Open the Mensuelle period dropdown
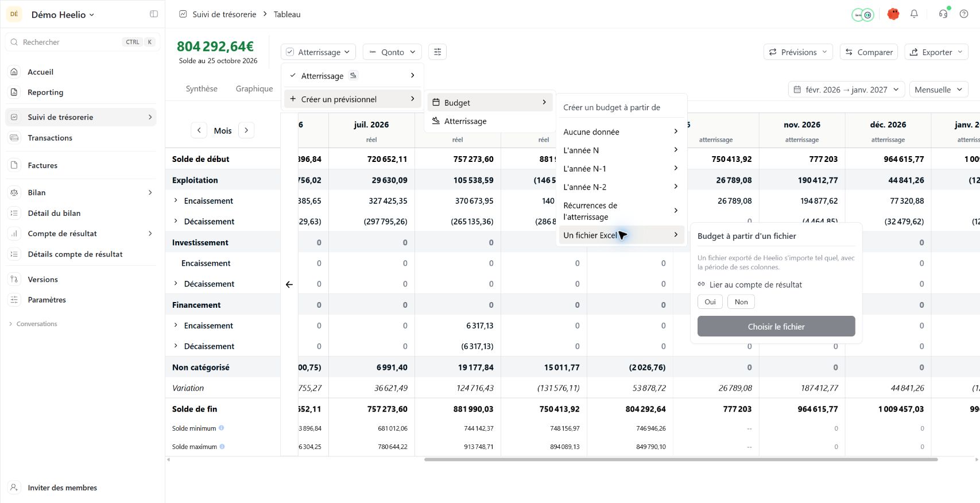 click(938, 90)
